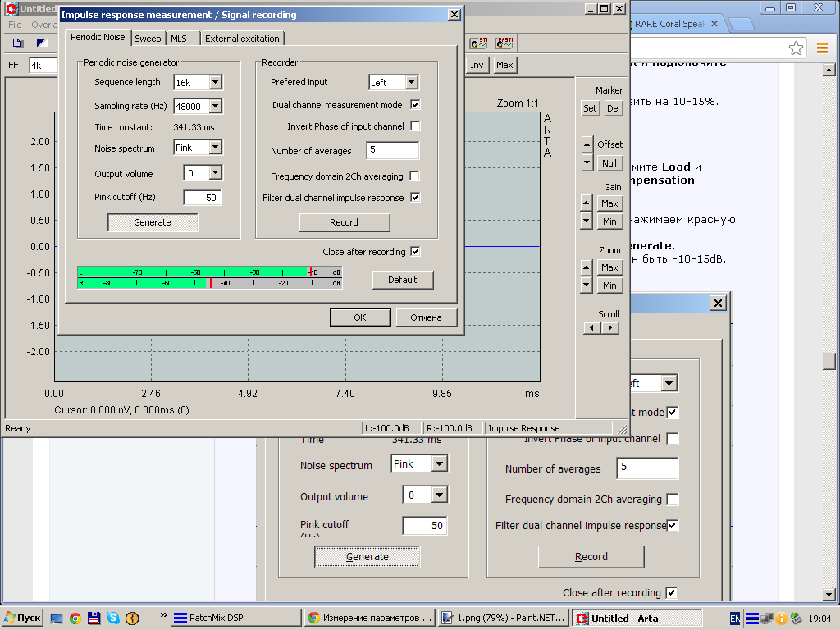Expand the Noise spectrum dropdown
Screen dimensions: 840x630
pyautogui.click(x=215, y=148)
